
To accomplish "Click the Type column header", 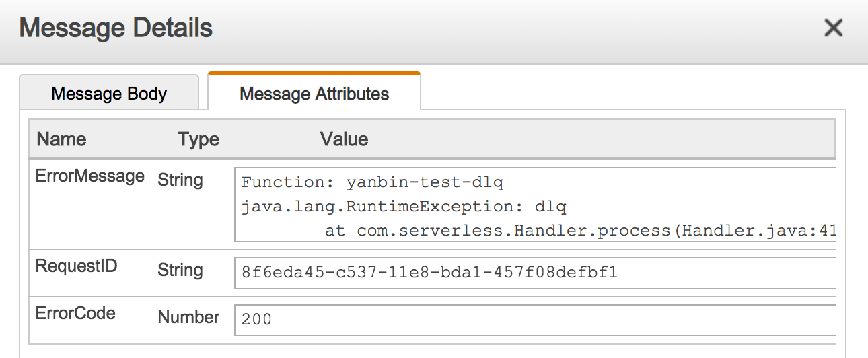I will coord(198,139).
